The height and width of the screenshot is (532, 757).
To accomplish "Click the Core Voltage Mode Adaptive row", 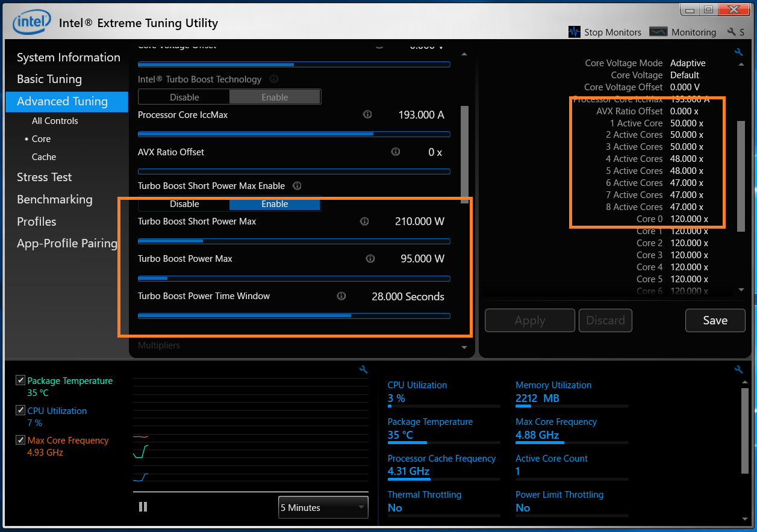I will [x=645, y=63].
